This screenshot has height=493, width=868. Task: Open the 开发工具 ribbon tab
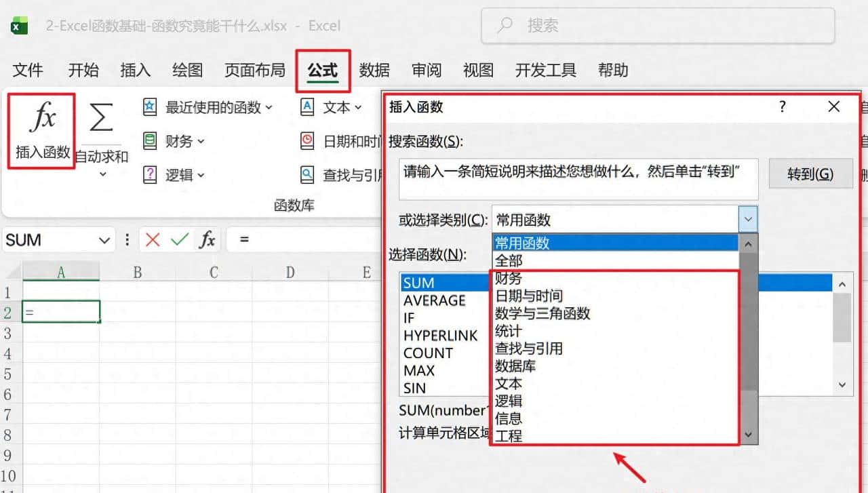point(545,70)
